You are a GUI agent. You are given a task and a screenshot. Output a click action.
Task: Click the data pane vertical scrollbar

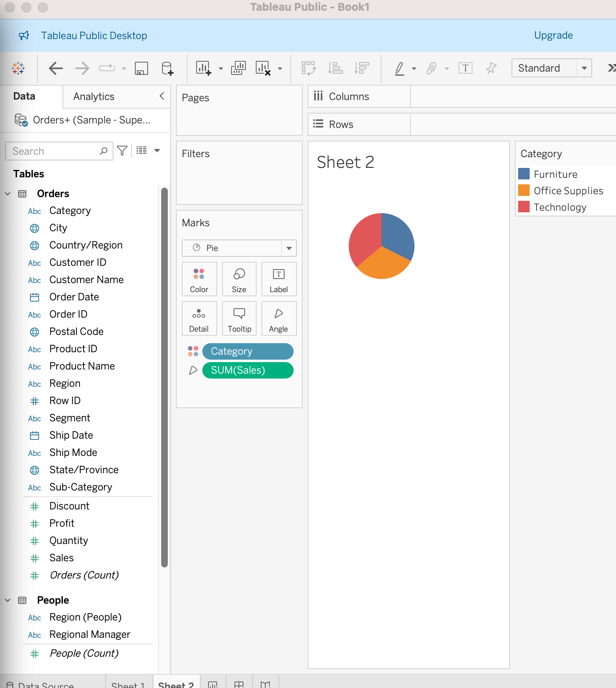[164, 377]
